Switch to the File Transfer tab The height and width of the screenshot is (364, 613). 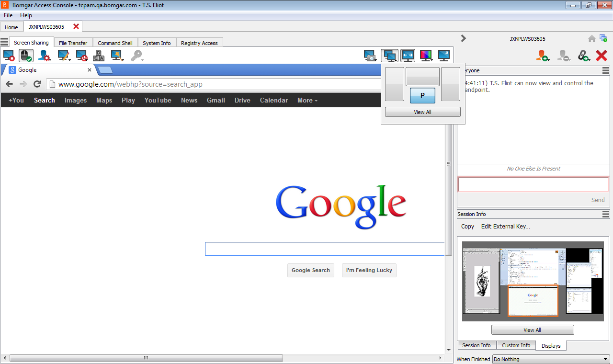click(73, 43)
